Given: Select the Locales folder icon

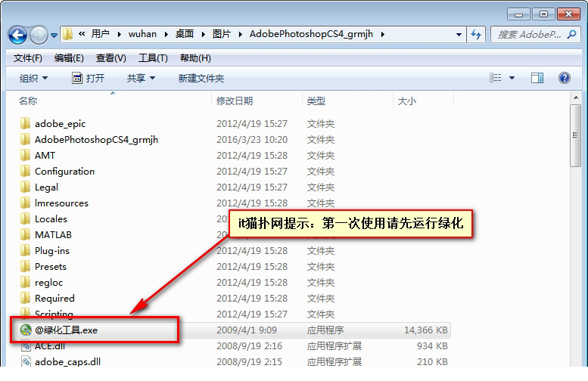Looking at the screenshot, I should [x=25, y=218].
